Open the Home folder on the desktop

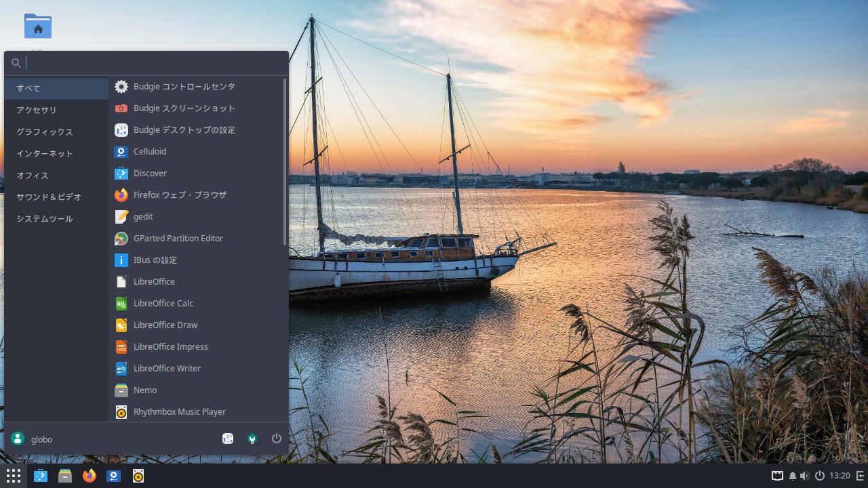(x=38, y=27)
